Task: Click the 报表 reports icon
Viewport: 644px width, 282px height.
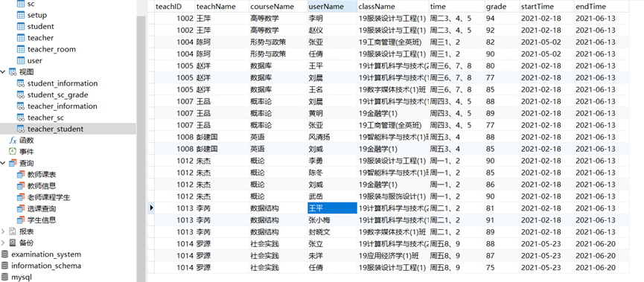Action: (x=13, y=231)
